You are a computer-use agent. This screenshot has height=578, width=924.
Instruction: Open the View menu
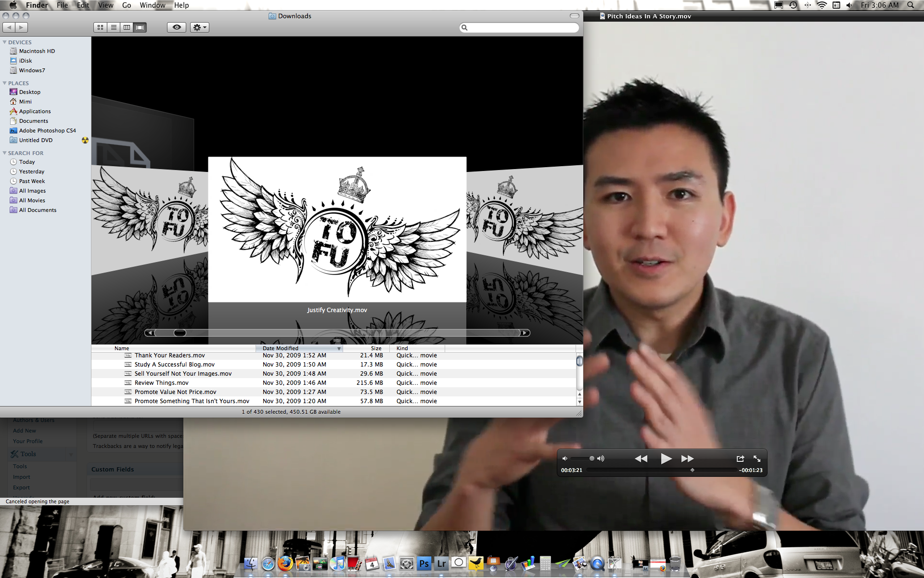[105, 5]
